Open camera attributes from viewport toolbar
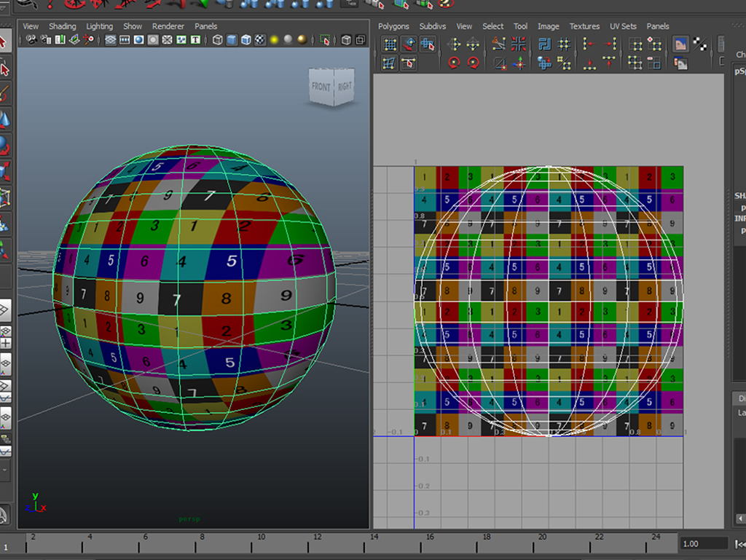This screenshot has height=560, width=746. tap(46, 40)
